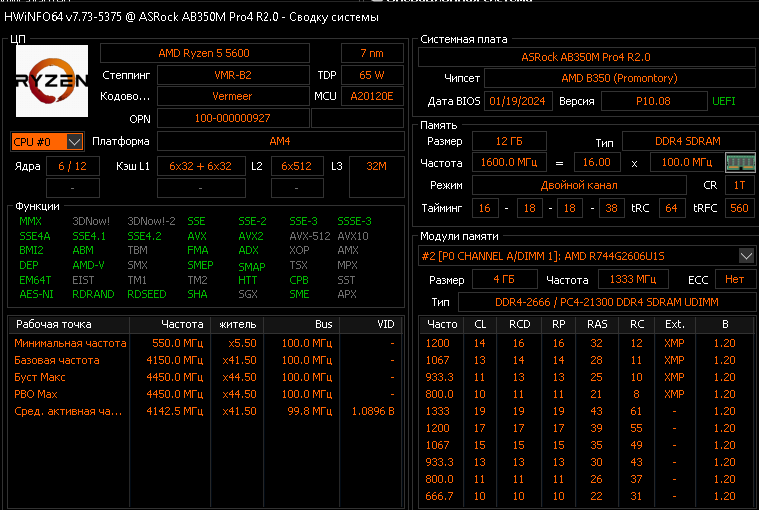Screen dimensions: 759x510
Task: Click the Ryzen CPU logo image
Action: [x=52, y=81]
